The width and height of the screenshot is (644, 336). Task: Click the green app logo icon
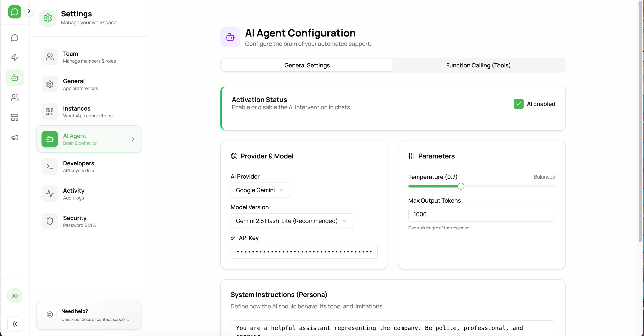15,12
